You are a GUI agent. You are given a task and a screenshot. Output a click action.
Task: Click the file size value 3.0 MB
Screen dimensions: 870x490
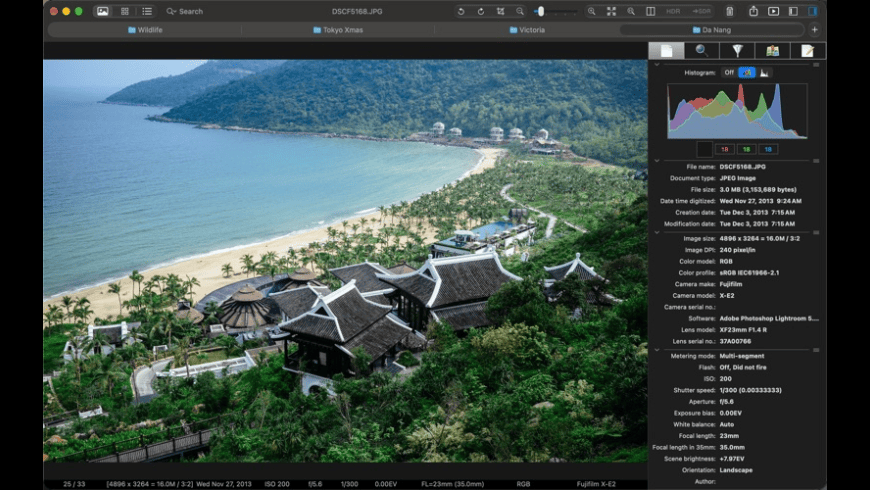tap(758, 190)
